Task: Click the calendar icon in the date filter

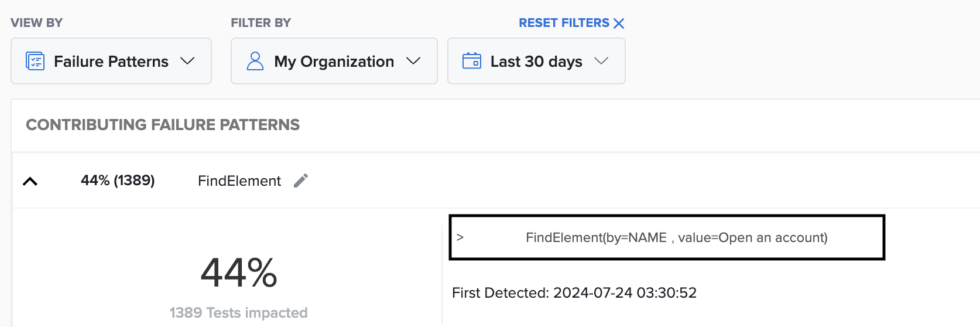Action: click(472, 61)
